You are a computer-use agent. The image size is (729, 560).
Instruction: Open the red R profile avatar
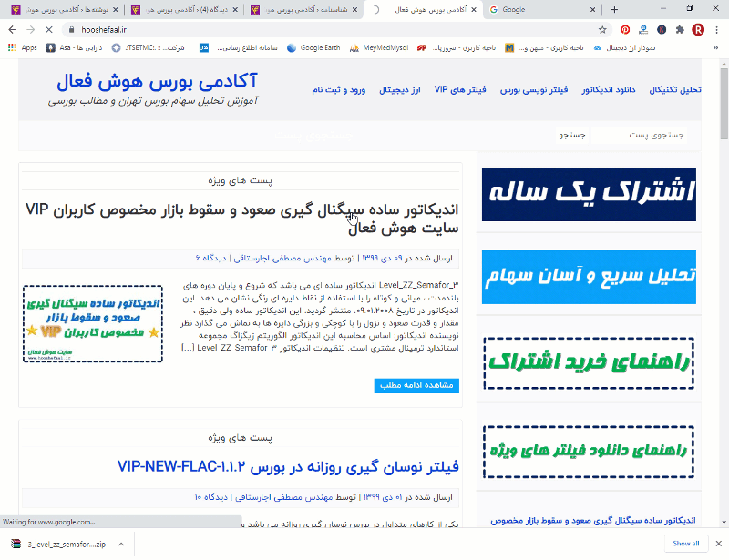[x=698, y=30]
